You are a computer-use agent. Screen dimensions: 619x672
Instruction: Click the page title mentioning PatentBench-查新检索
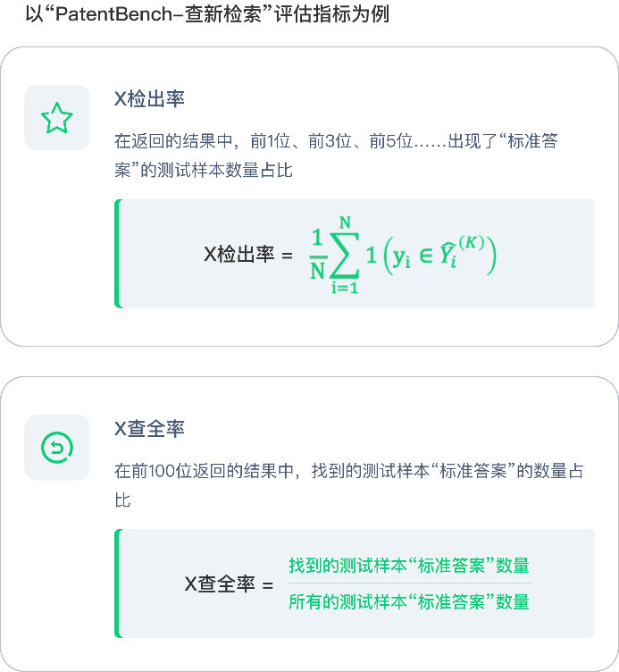207,16
